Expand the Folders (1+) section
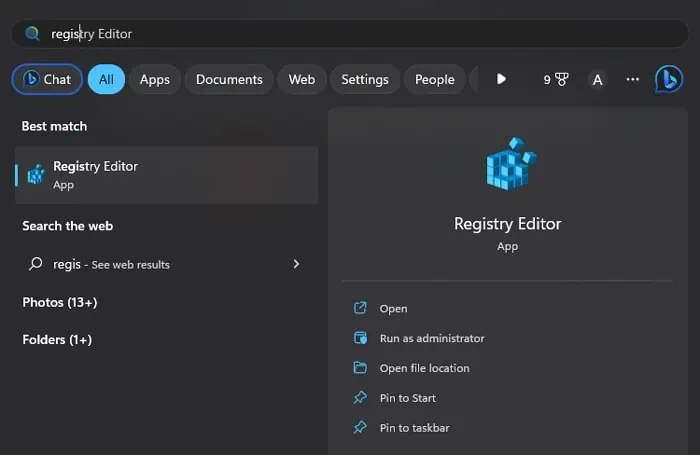The height and width of the screenshot is (455, 700). pos(57,340)
